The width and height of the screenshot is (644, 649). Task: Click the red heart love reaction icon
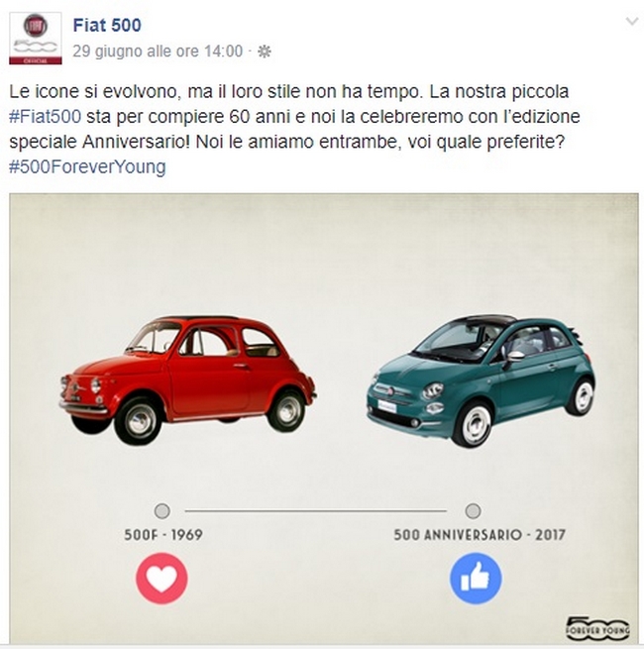click(x=161, y=579)
